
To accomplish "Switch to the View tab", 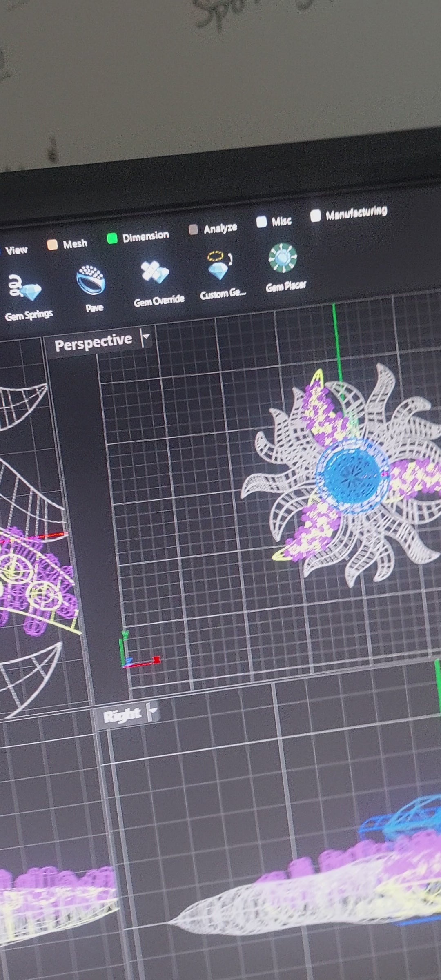I will click(x=16, y=250).
